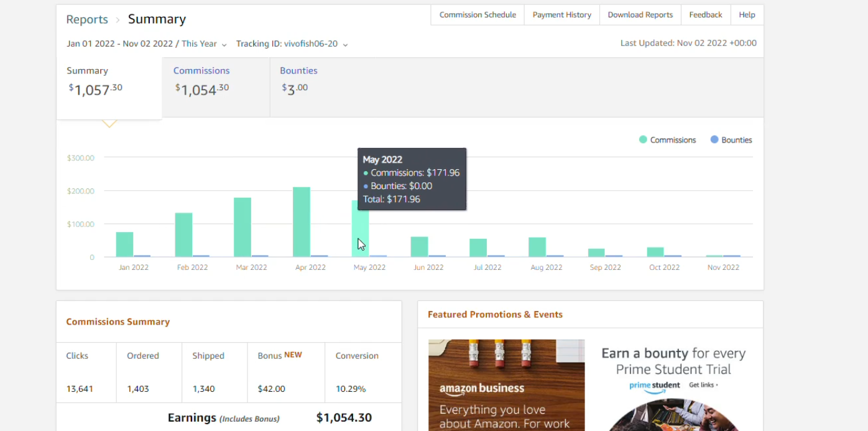The height and width of the screenshot is (431, 868).
Task: Open the amazon business promotion image
Action: 506,385
